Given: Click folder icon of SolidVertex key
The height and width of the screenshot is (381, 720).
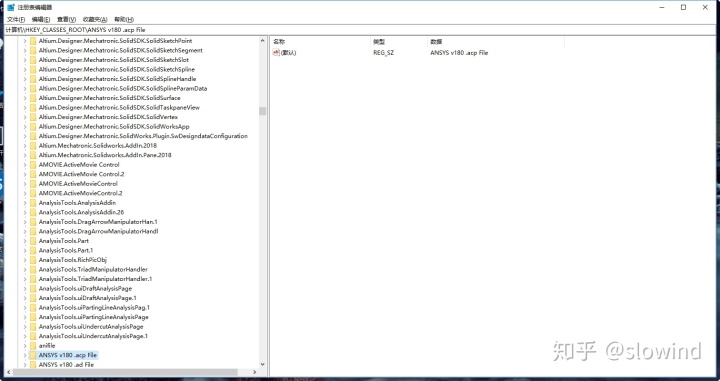Looking at the screenshot, I should click(33, 117).
